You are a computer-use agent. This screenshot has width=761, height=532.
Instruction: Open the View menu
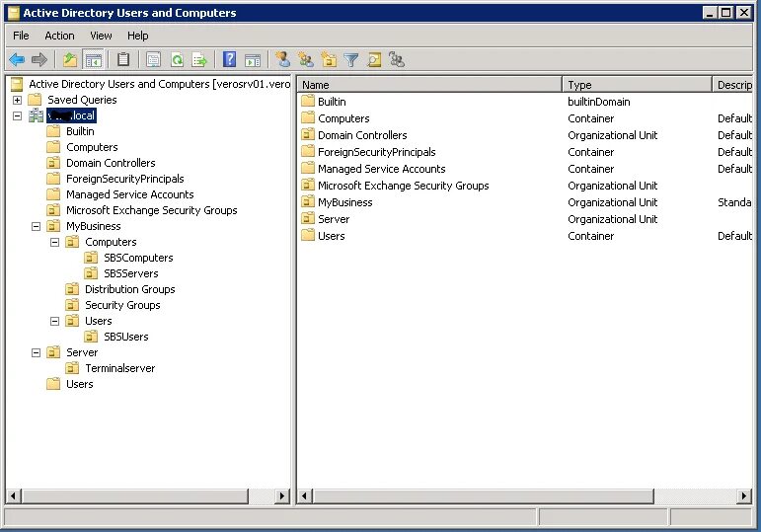point(101,36)
